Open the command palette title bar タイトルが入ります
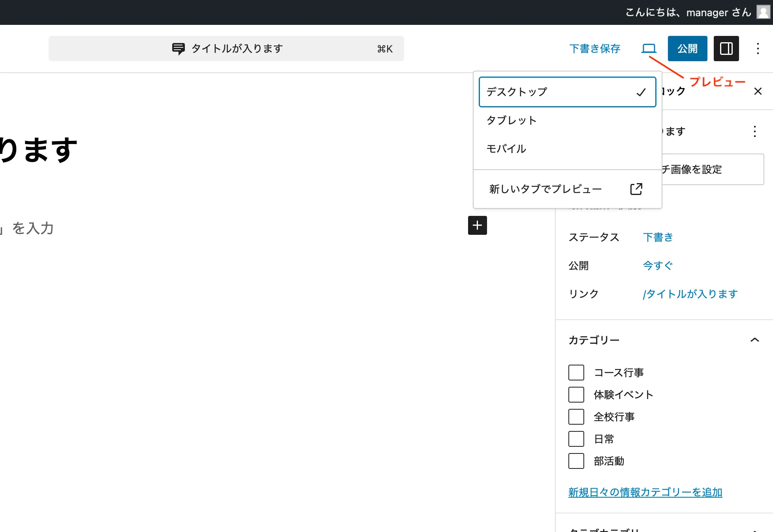773x532 pixels. (226, 49)
